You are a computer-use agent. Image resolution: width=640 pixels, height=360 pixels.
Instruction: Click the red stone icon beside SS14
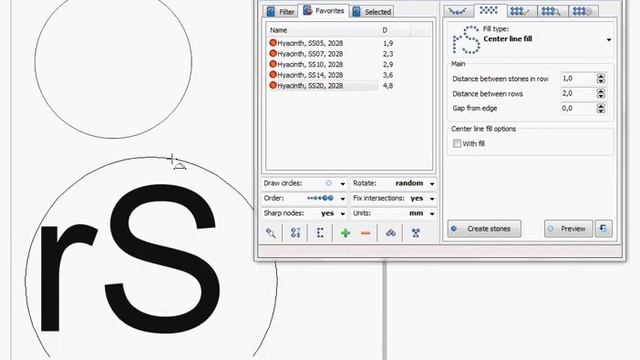pos(273,74)
